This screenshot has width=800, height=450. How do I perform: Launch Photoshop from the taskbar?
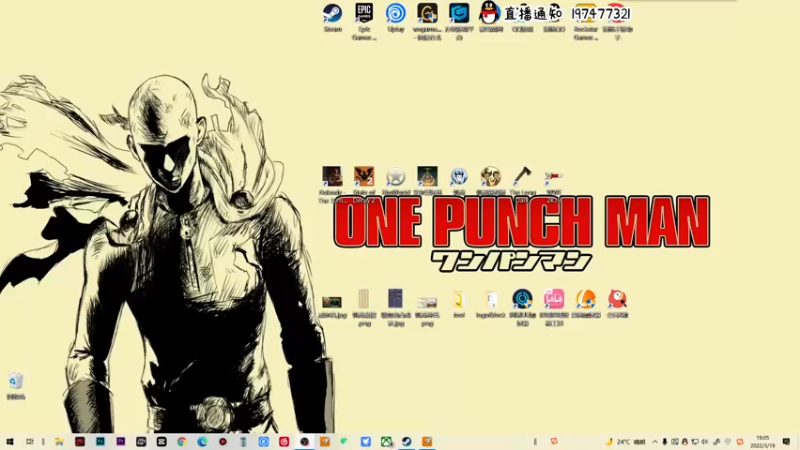tap(100, 442)
